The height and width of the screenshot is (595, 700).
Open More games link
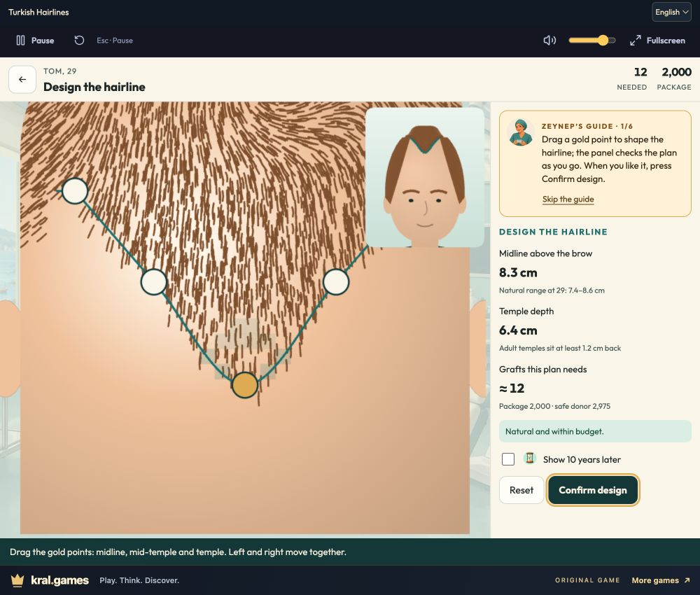click(x=661, y=580)
